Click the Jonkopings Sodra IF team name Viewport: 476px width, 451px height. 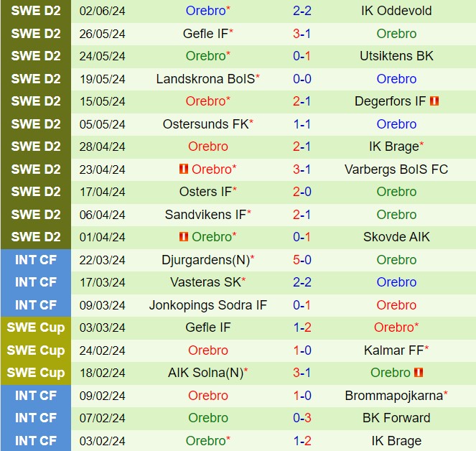click(208, 305)
